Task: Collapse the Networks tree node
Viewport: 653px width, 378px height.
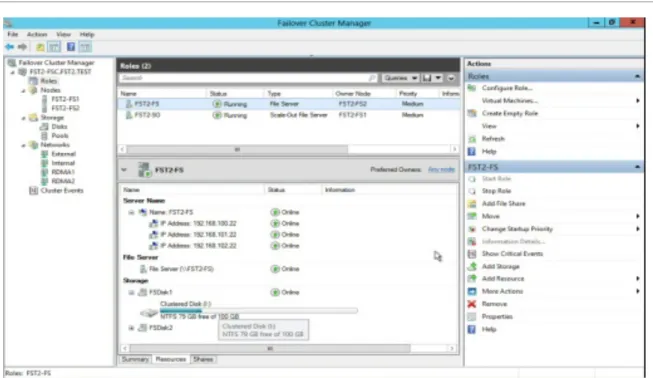Action: (x=24, y=145)
